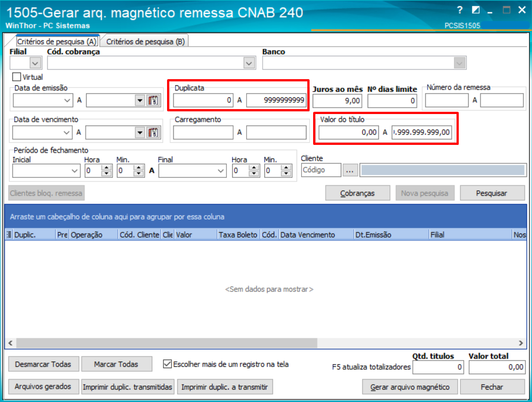The image size is (532, 402).
Task: Switch to Critérios de pesquisa (A) tab
Action: click(57, 42)
